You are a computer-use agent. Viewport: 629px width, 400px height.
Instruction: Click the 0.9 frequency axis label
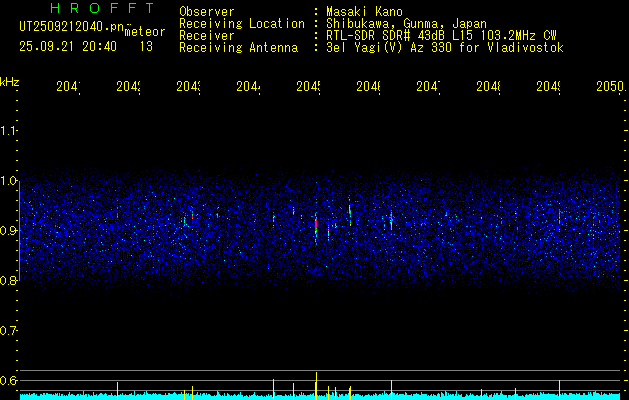click(8, 231)
